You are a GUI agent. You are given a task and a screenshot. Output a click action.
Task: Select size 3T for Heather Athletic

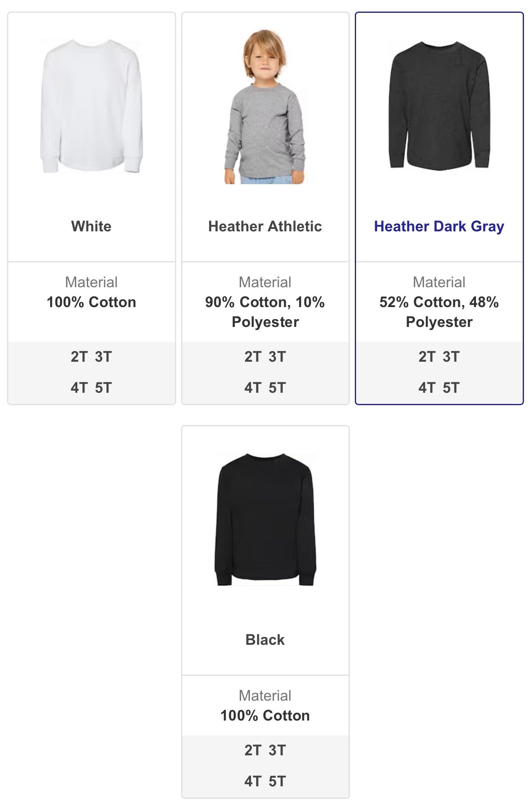[x=277, y=357]
